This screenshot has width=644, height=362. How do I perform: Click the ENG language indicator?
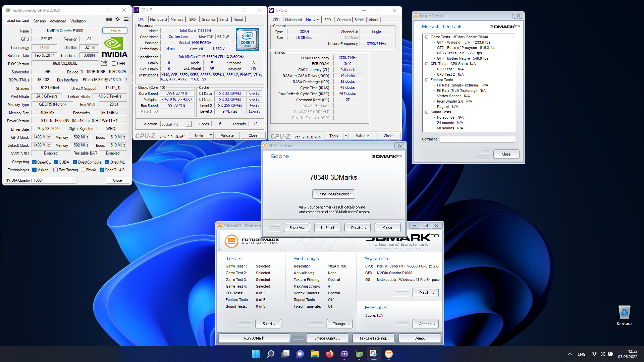coord(582,354)
